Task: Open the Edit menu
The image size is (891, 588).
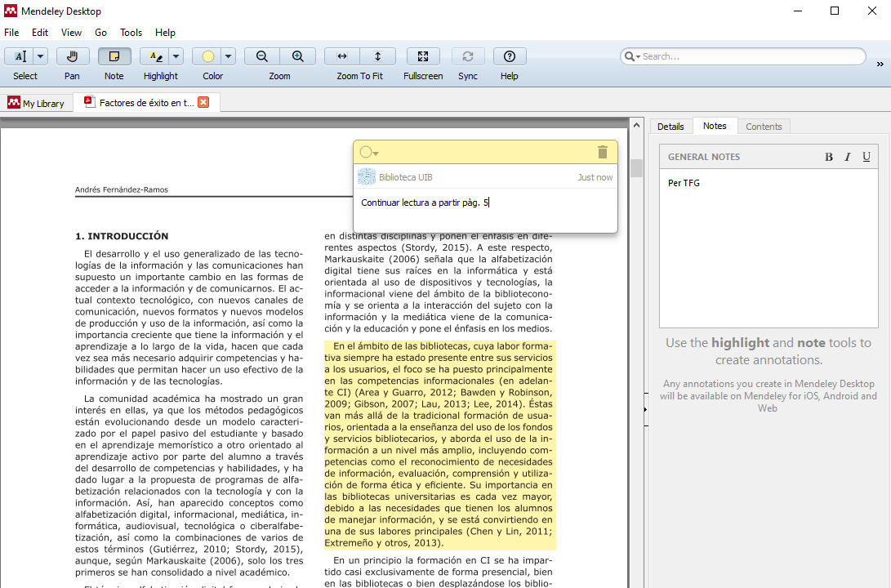Action: tap(40, 33)
